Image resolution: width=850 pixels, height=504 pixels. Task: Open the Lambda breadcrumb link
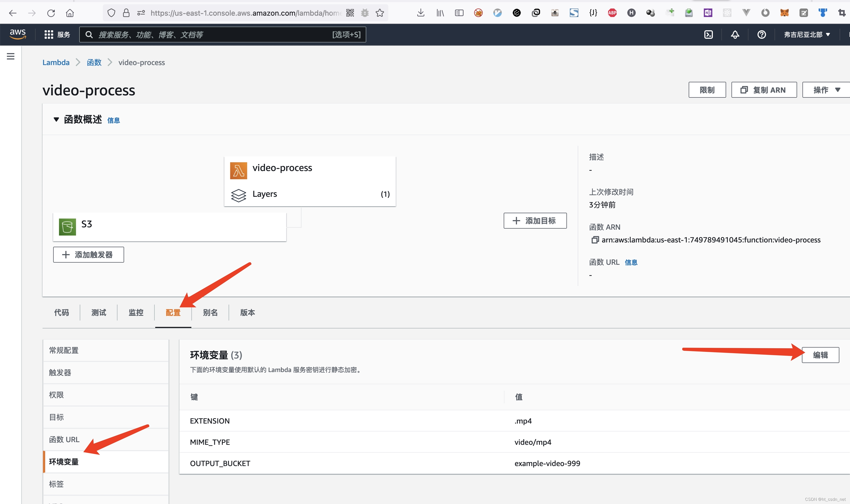[56, 62]
